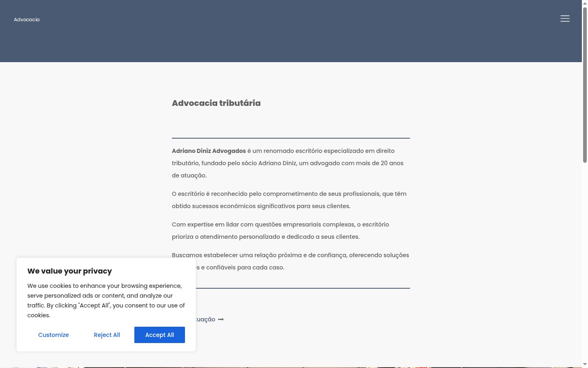Click the scrollbar up arrow

pyautogui.click(x=585, y=4)
